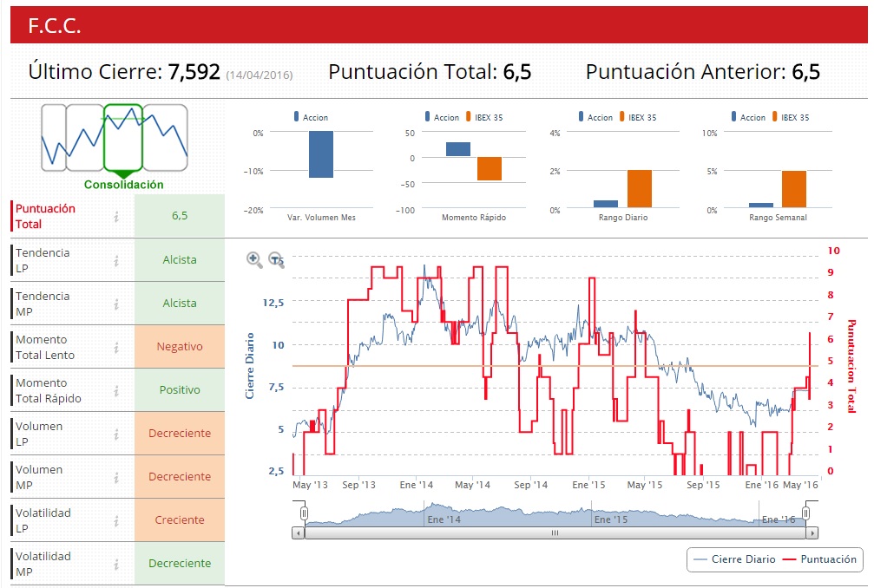Viewport: 874px width, 588px height.
Task: Click the Consolidación label under the cycle diagram
Action: [124, 185]
